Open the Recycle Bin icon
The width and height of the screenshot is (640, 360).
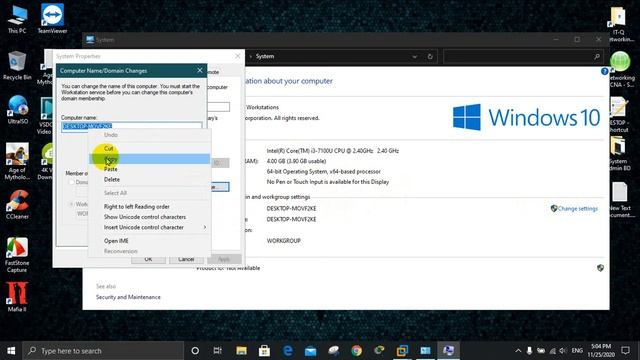(17, 65)
